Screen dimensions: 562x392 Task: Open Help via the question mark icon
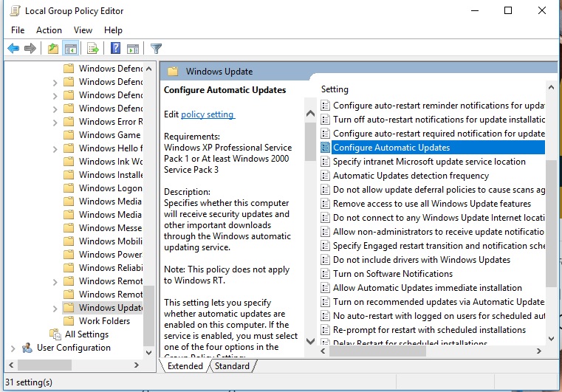[115, 49]
